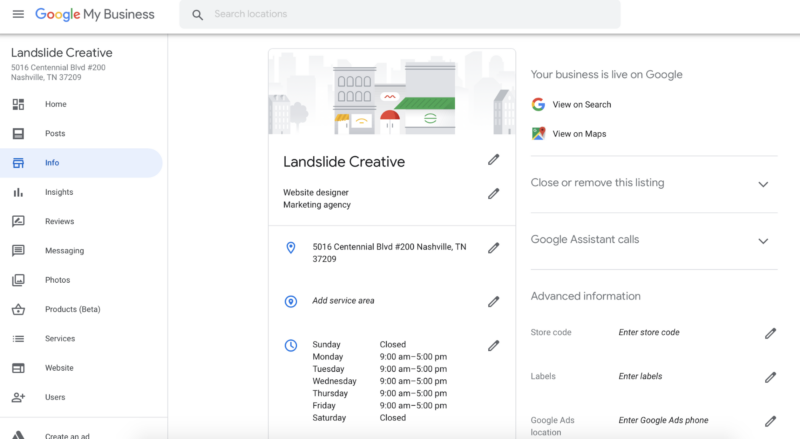Click the storefront illustration banner
The image size is (800, 439).
[x=392, y=92]
